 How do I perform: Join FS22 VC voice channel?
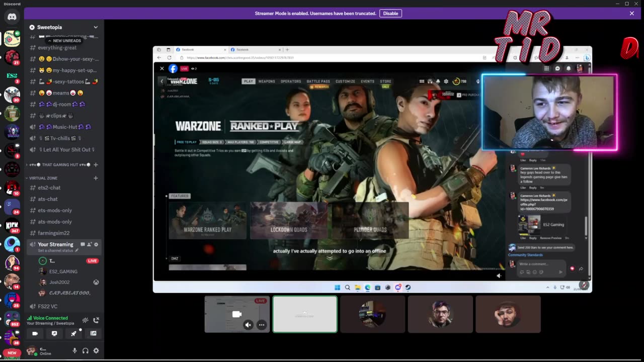(64, 306)
